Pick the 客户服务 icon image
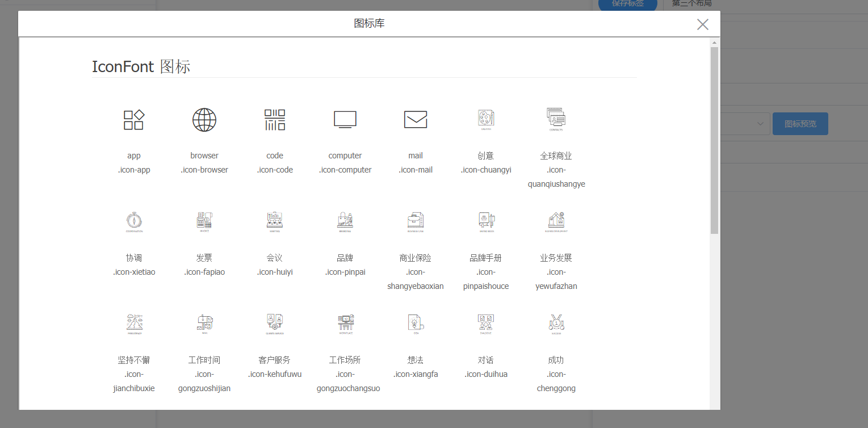The height and width of the screenshot is (428, 868). pos(275,324)
